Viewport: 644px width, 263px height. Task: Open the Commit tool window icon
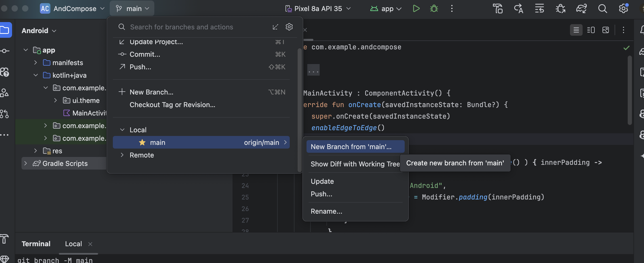click(x=5, y=51)
